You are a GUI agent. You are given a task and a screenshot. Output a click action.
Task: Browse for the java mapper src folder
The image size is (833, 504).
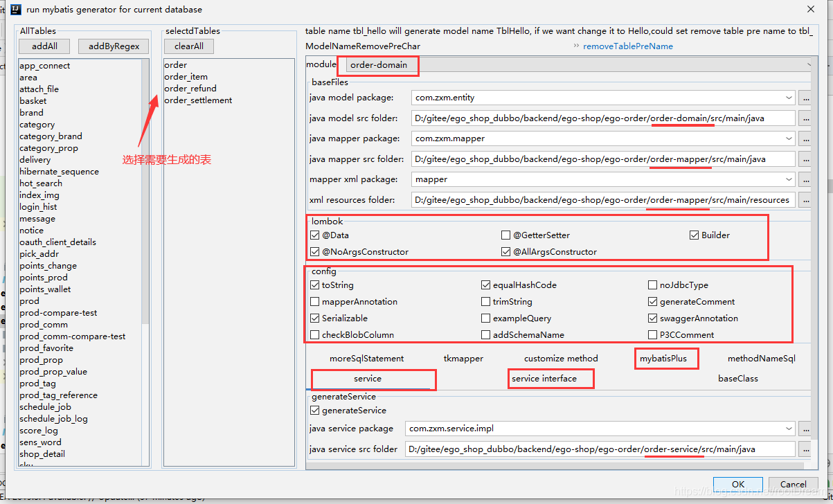click(x=805, y=159)
